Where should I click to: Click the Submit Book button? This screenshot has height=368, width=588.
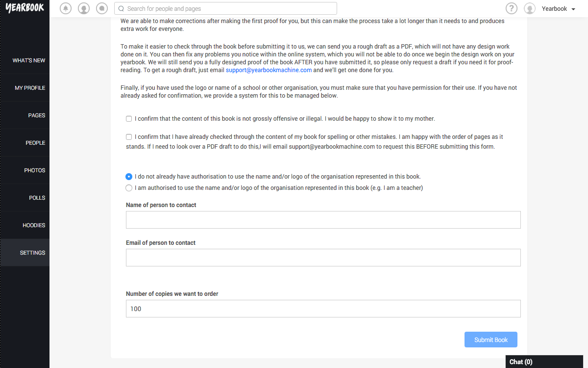(491, 340)
